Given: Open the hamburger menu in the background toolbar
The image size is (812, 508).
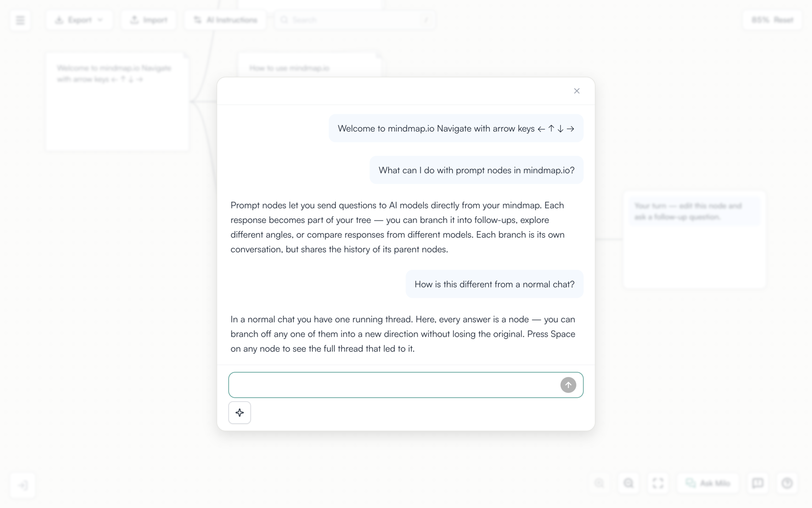Looking at the screenshot, I should [x=20, y=20].
